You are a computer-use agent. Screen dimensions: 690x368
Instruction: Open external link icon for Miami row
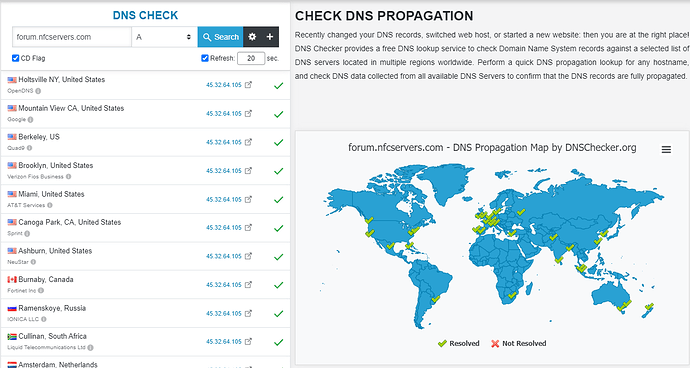pyautogui.click(x=248, y=199)
